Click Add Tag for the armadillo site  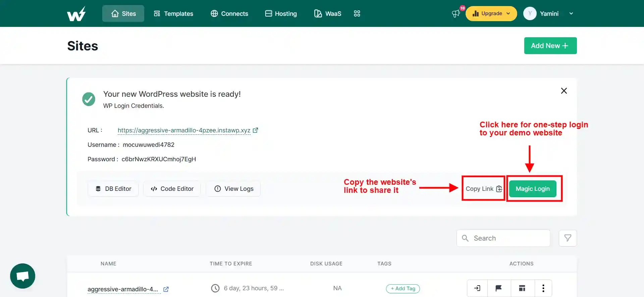coord(403,289)
